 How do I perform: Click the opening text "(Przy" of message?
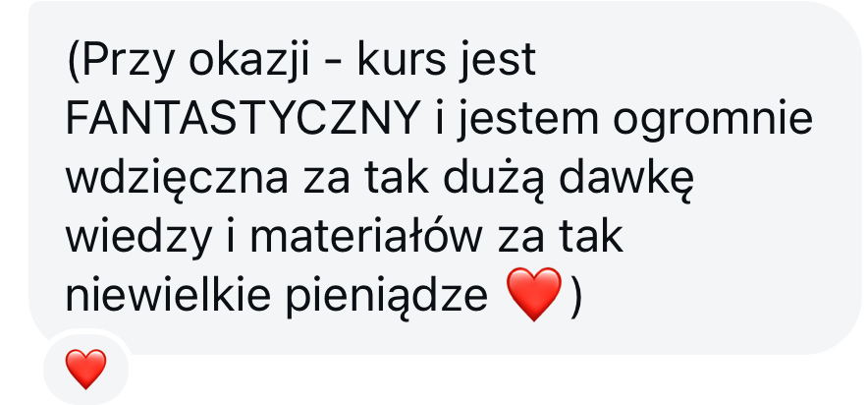click(120, 62)
